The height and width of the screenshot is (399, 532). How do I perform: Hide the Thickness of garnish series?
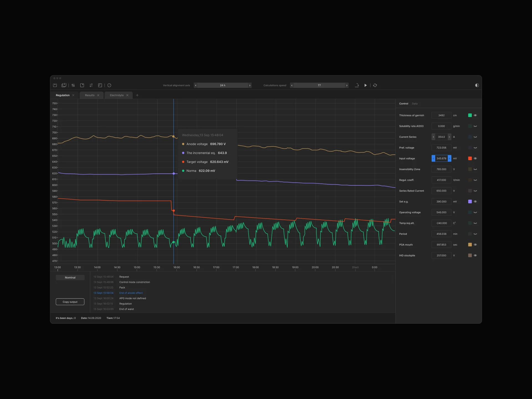[x=475, y=115]
